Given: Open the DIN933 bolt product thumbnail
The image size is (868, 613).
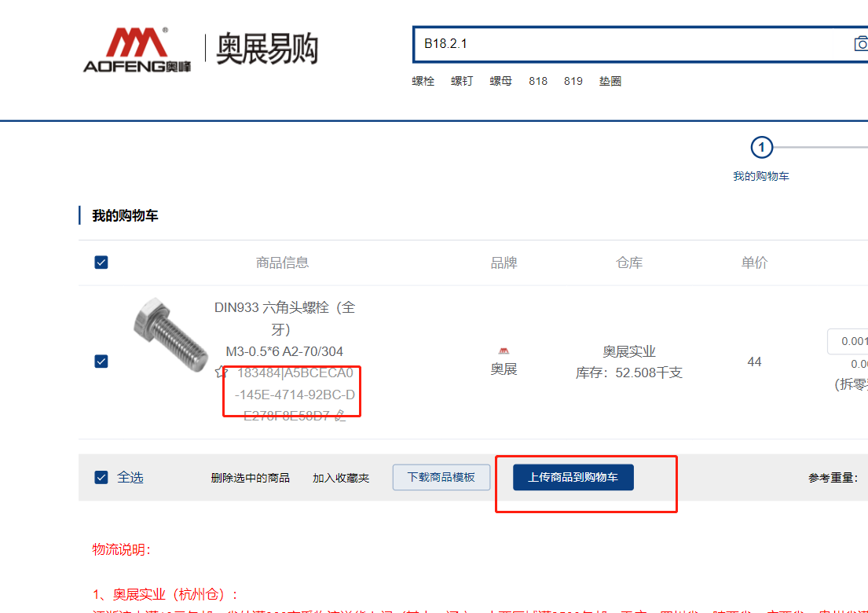Looking at the screenshot, I should coord(170,334).
